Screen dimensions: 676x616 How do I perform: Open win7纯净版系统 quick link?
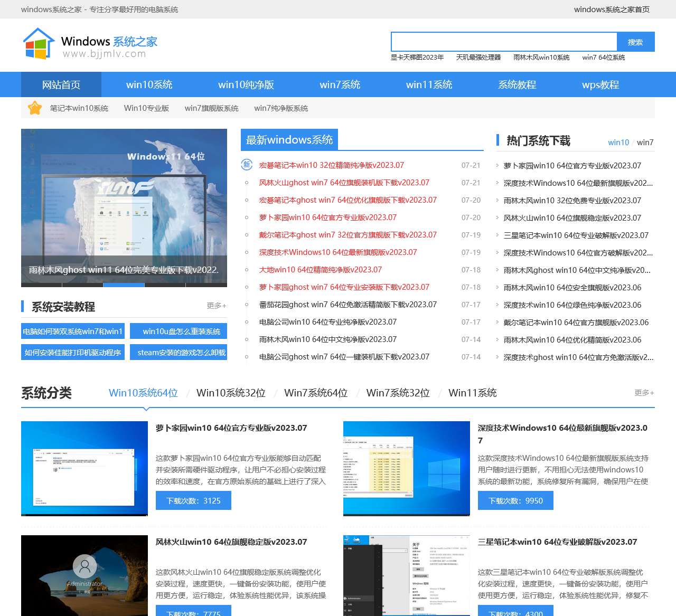coord(281,108)
